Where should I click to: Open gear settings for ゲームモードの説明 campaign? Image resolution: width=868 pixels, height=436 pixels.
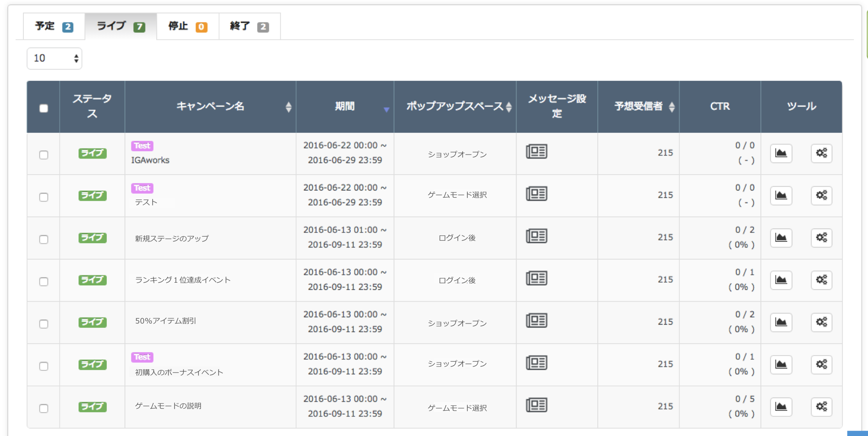pos(821,407)
